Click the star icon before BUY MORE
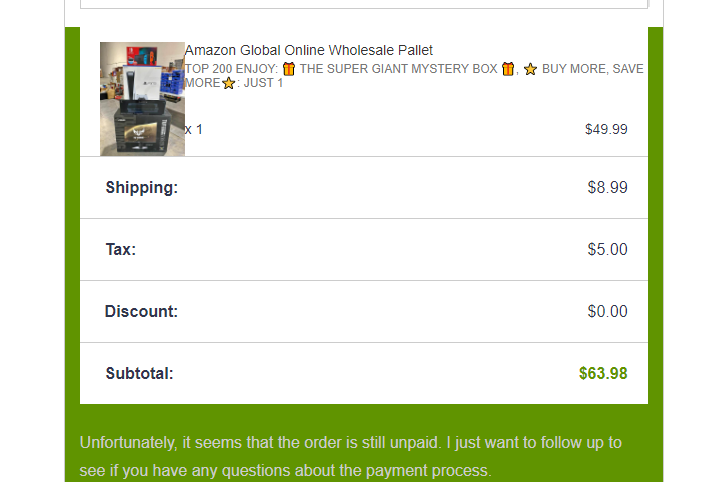Image resolution: width=727 pixels, height=482 pixels. pyautogui.click(x=530, y=69)
